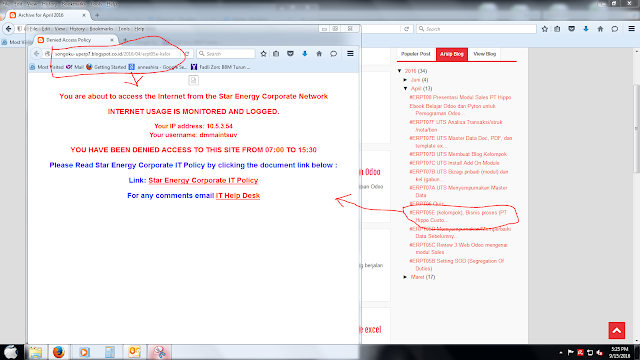
Task: Open #ERPT08 Presentasi Modul Sales post
Action: (460, 98)
